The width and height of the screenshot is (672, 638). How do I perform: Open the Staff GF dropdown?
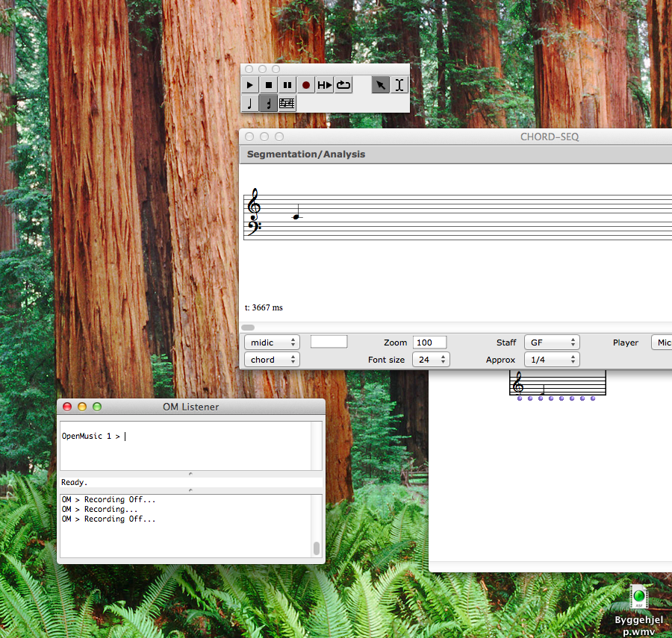[x=552, y=342]
